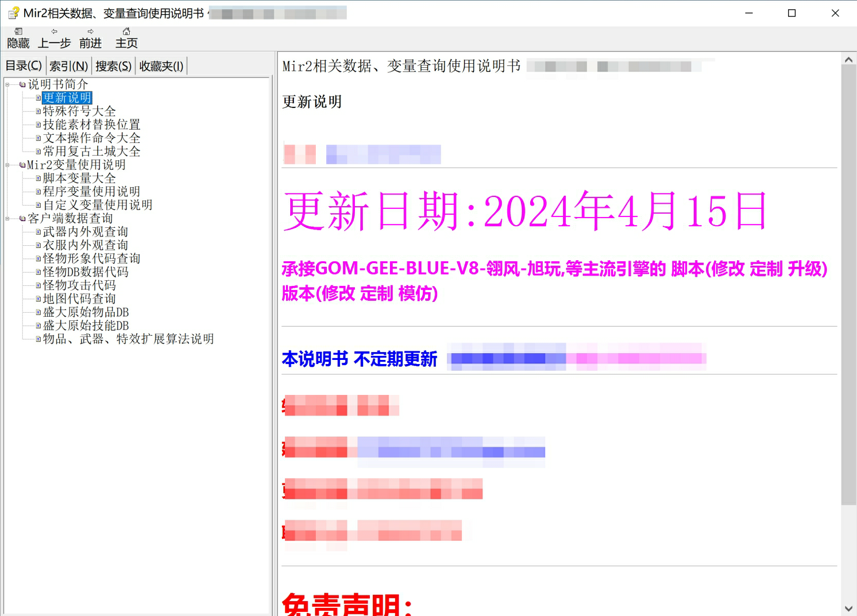Collapse the Mir2变量使用说明 tree node

(8, 165)
